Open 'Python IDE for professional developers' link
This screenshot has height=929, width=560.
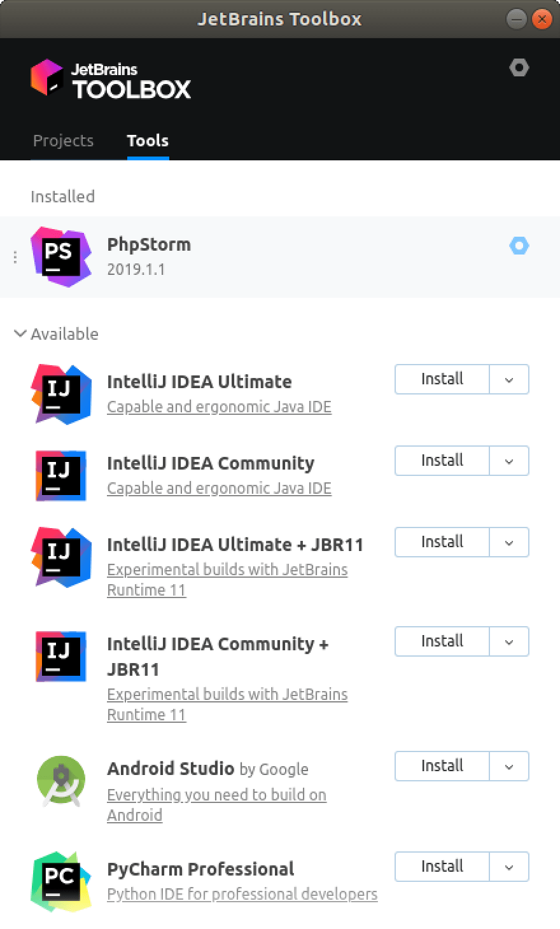242,894
